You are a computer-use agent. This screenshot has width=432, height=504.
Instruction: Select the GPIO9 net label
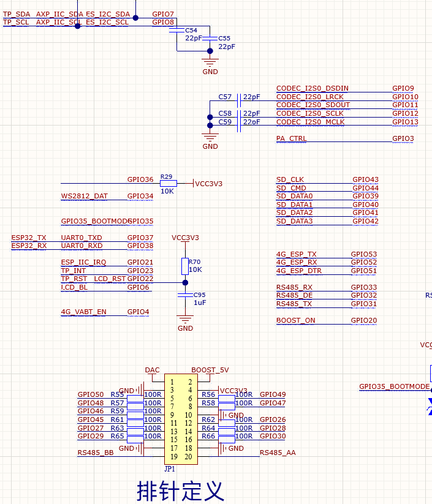403,88
